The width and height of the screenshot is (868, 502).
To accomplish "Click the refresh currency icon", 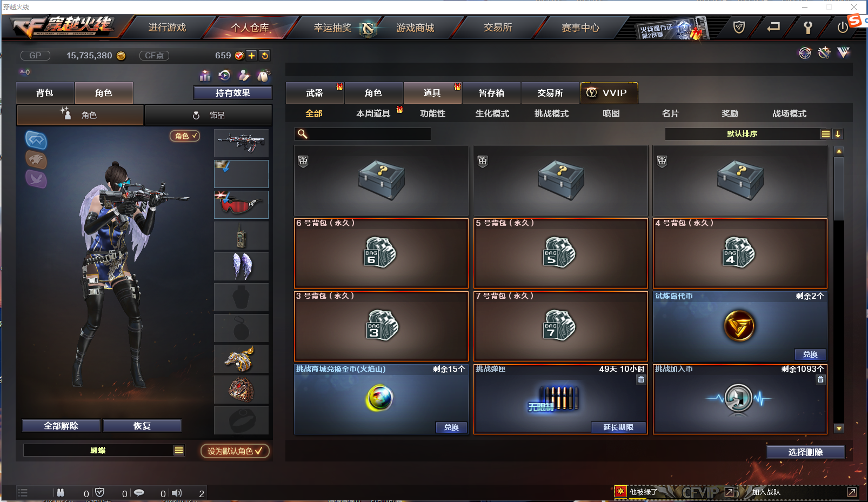I will pyautogui.click(x=265, y=56).
